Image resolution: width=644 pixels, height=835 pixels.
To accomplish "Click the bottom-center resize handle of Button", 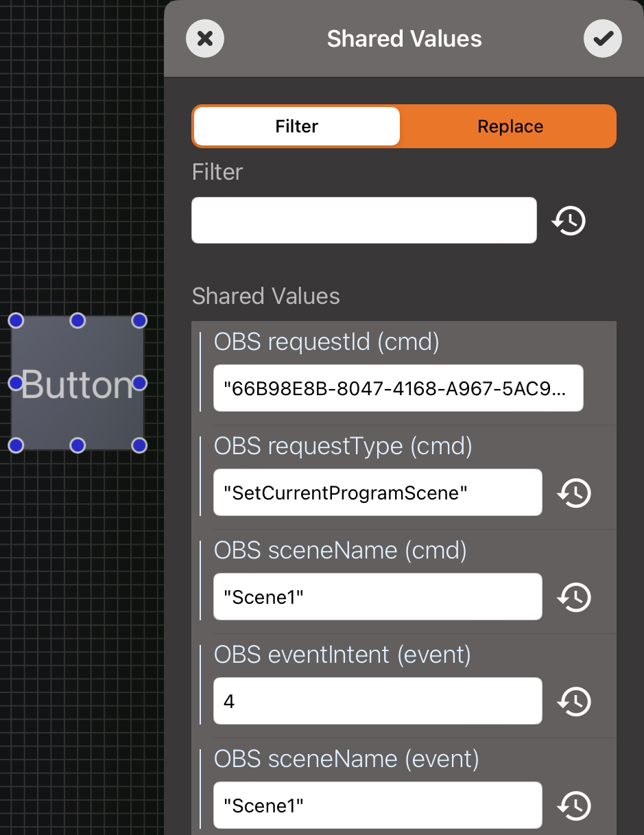I will point(77,445).
